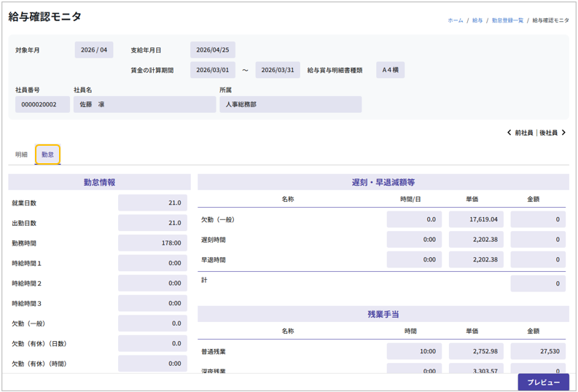578x392 pixels.
Task: Select the calculation period start date 2026/03/01
Action: click(x=213, y=70)
